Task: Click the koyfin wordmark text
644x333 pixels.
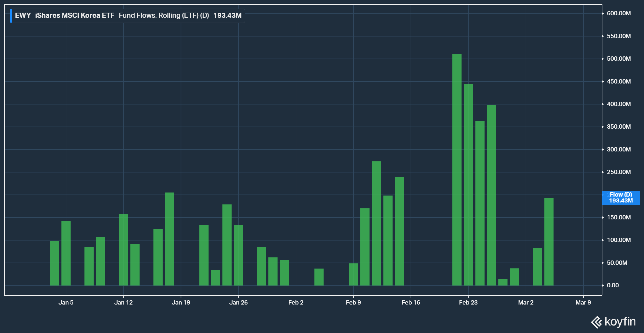Action: tap(620, 321)
